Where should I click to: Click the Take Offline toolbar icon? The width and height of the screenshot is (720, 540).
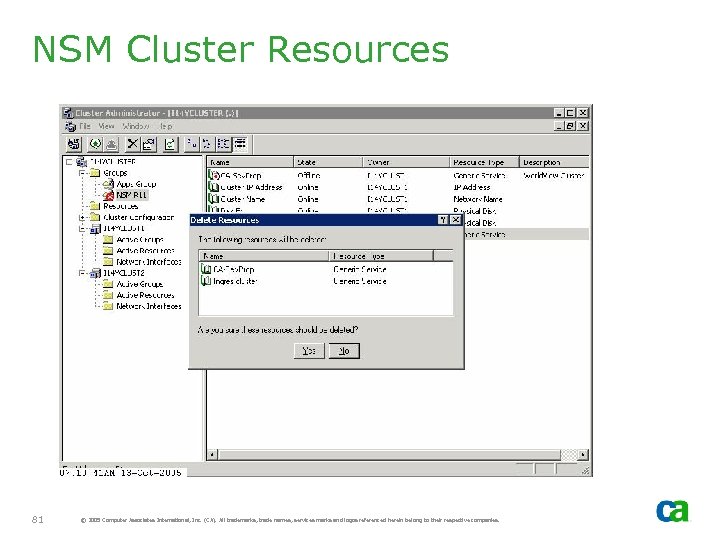[111, 145]
